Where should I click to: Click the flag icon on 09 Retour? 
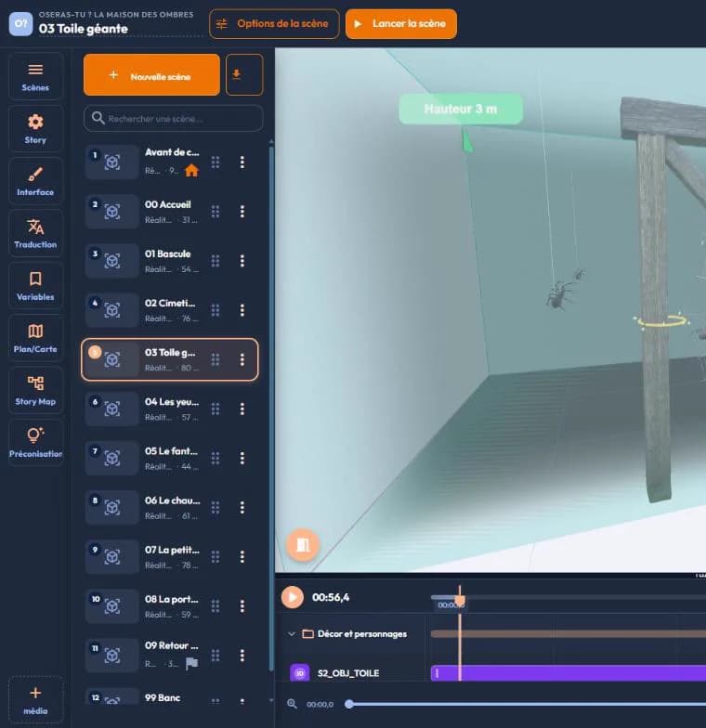tap(191, 664)
